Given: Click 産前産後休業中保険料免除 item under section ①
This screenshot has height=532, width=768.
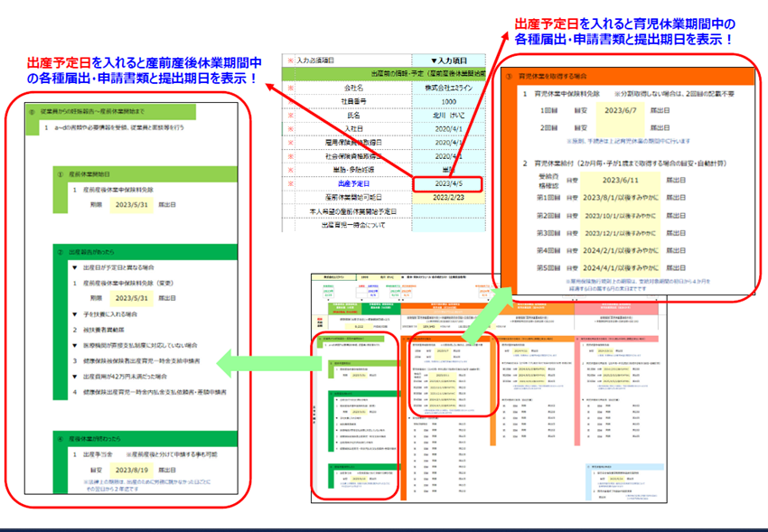Looking at the screenshot, I should coord(119,190).
